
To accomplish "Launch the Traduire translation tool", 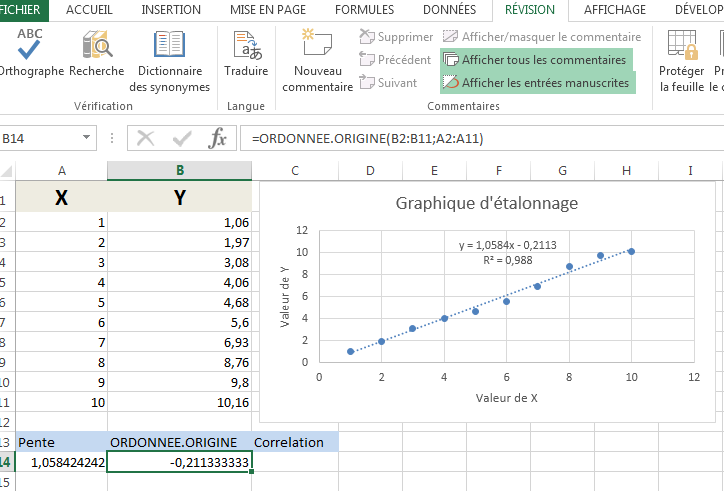I will click(246, 52).
